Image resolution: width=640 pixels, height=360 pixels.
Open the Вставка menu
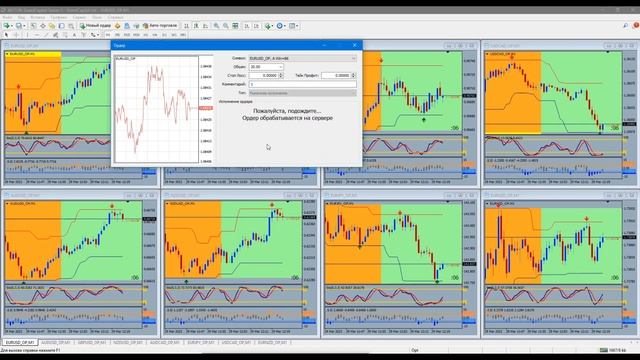pyautogui.click(x=38, y=18)
